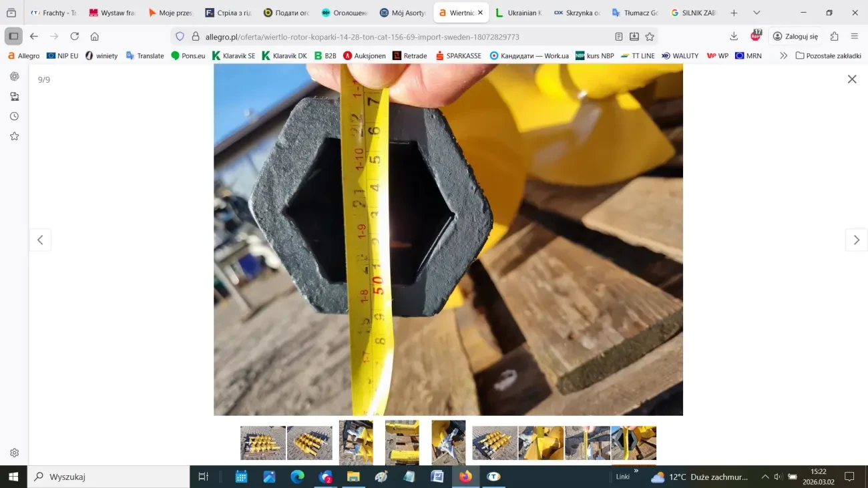868x488 pixels.
Task: Open the browser downloads panel
Action: click(x=734, y=37)
